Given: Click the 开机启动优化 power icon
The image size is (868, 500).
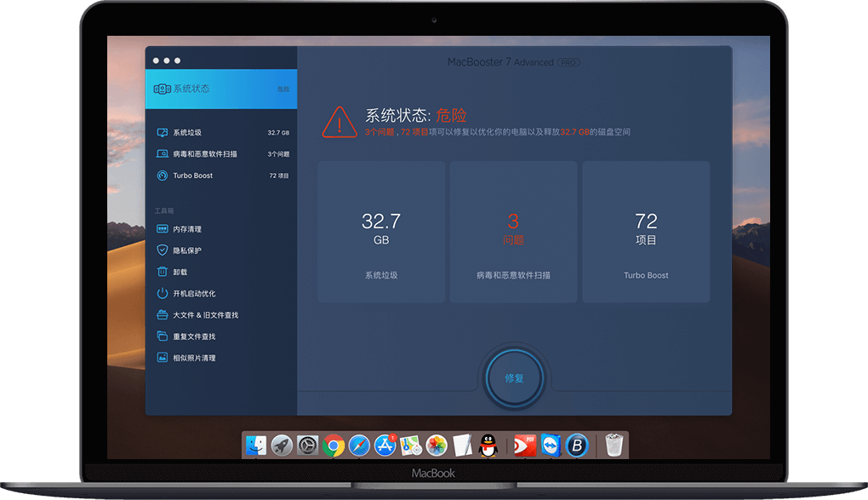Looking at the screenshot, I should [x=163, y=293].
